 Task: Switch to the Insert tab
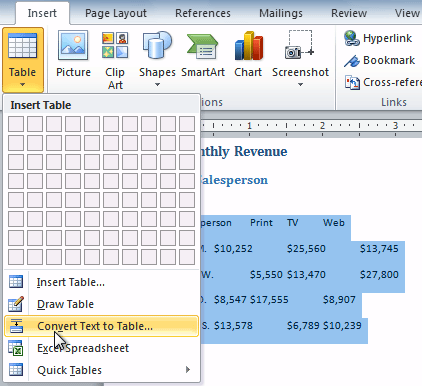(42, 13)
